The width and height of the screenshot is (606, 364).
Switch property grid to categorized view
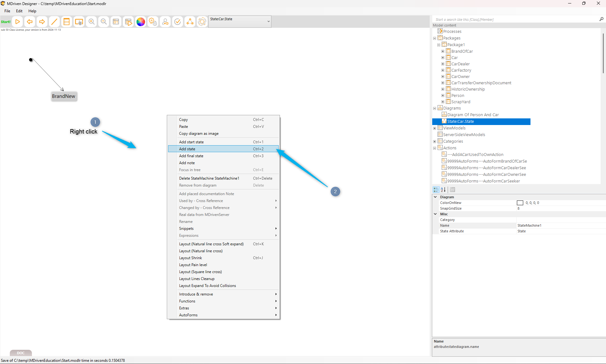(436, 190)
